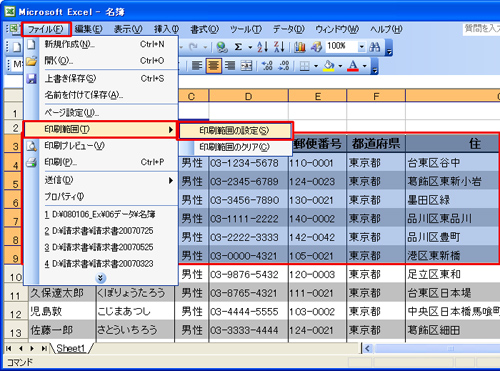Apply red font color A
This screenshot has width=500, height=371.
(353, 66)
